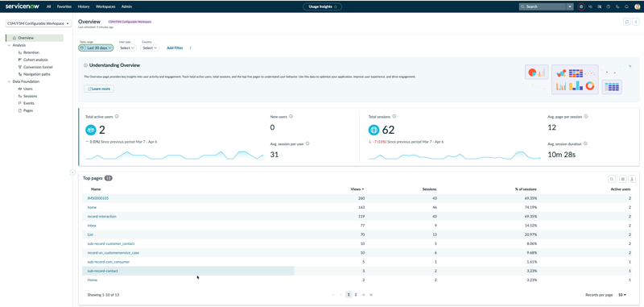The height and width of the screenshot is (307, 644).
Task: Open the History menu
Action: (x=84, y=6)
